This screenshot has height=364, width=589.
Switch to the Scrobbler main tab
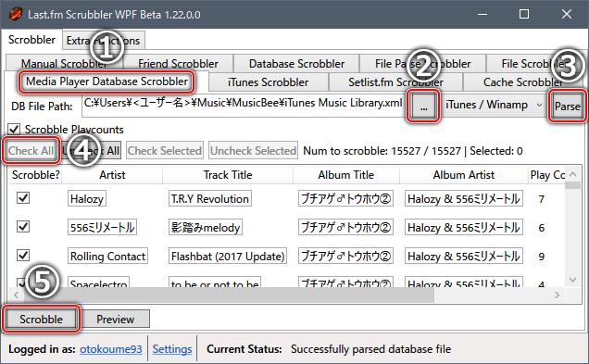(x=31, y=40)
